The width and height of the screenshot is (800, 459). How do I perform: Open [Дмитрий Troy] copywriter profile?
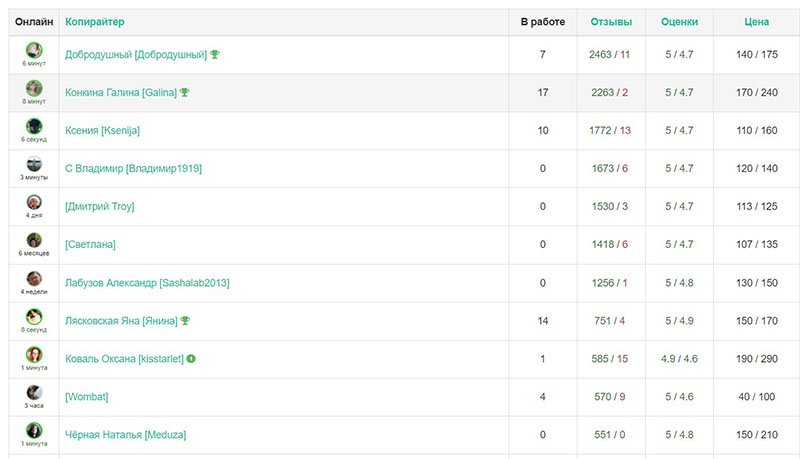coord(99,207)
